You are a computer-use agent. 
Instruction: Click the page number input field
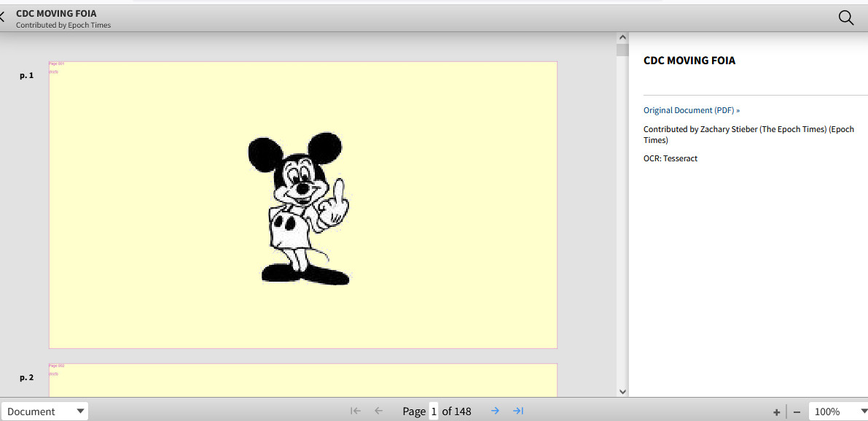pyautogui.click(x=434, y=411)
